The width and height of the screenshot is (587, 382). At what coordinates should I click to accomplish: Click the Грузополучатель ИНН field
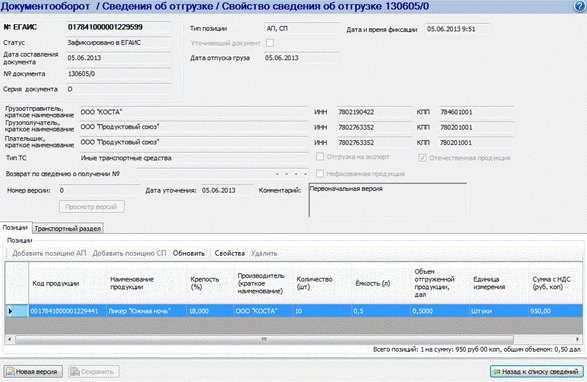pyautogui.click(x=374, y=127)
